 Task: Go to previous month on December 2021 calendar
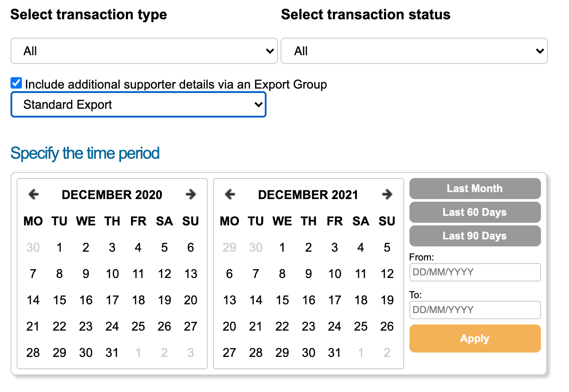click(x=230, y=194)
